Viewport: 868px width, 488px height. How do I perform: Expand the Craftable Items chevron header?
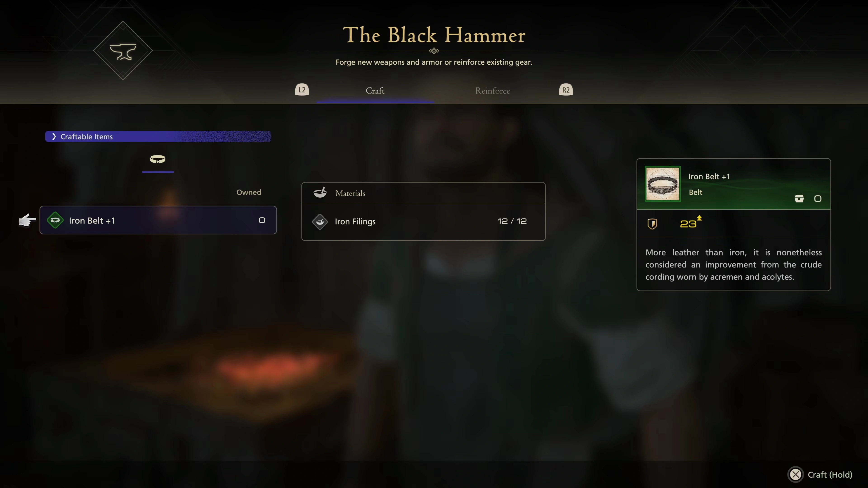[x=158, y=136]
